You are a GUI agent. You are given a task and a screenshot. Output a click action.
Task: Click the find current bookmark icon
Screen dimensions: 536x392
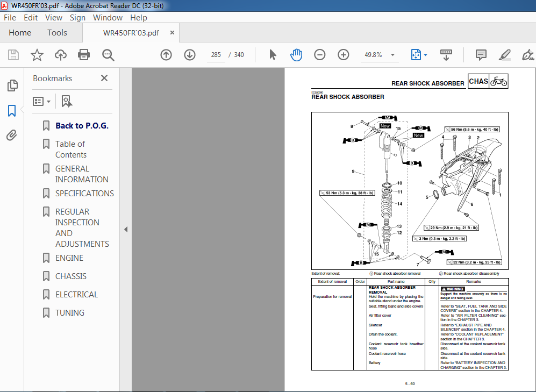(x=67, y=101)
